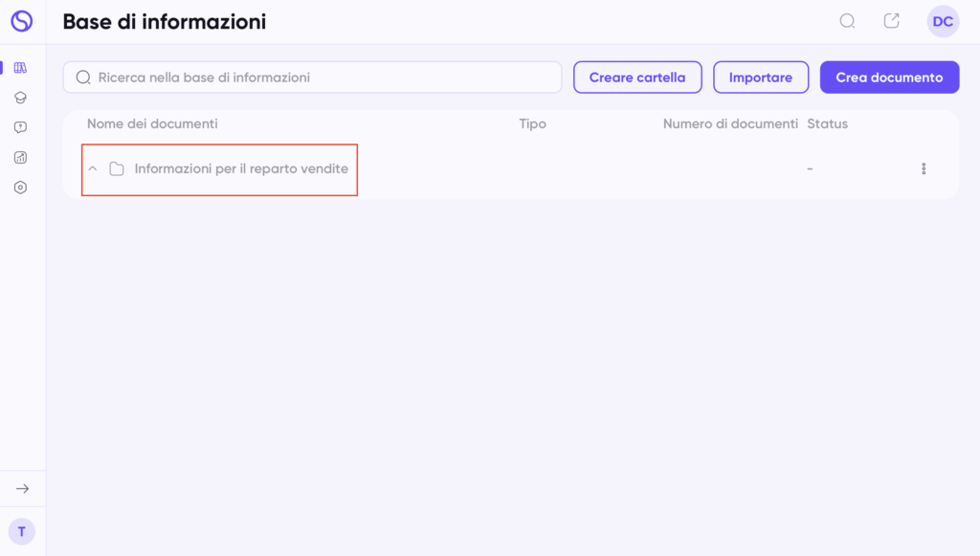
Task: Open the question chat bubble sidebar icon
Action: click(21, 127)
